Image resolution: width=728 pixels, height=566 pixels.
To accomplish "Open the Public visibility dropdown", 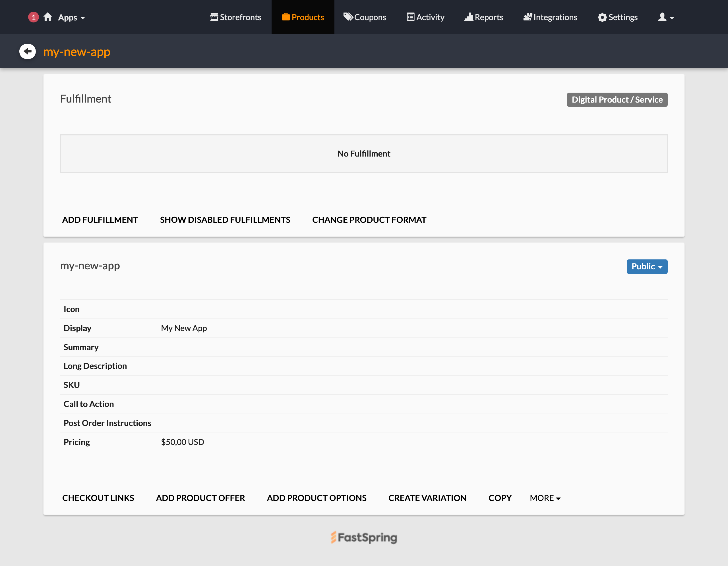I will 647,267.
